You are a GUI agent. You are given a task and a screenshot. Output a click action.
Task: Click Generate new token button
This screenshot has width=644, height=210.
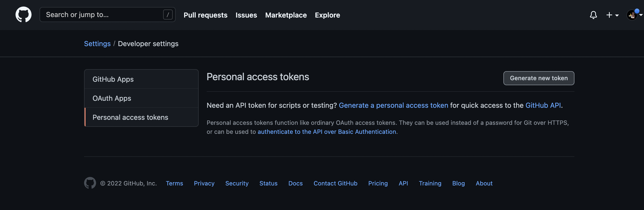click(x=539, y=78)
